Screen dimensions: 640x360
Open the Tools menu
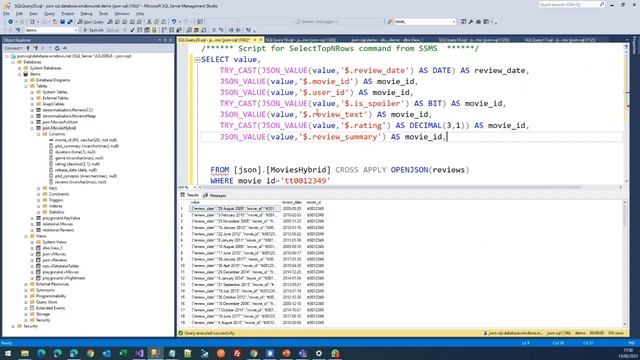pos(104,13)
